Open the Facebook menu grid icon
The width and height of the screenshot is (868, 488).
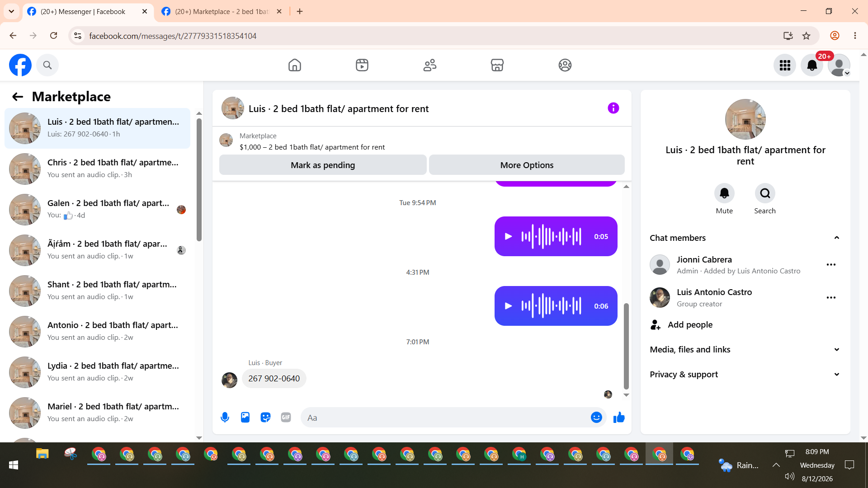pos(785,65)
